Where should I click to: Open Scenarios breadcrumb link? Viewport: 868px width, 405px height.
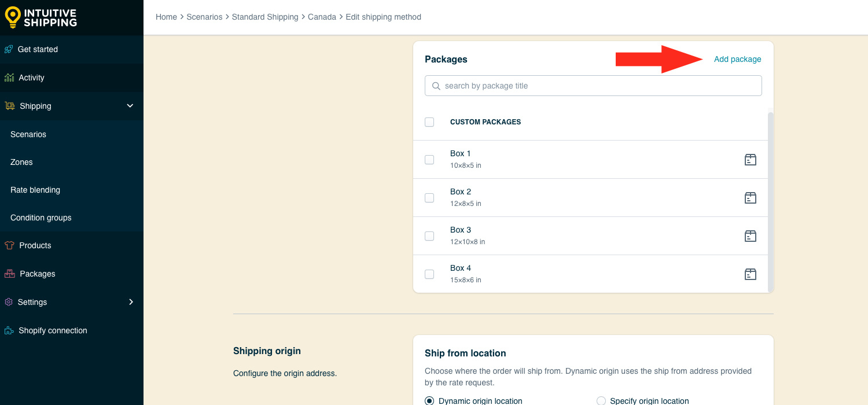[204, 17]
